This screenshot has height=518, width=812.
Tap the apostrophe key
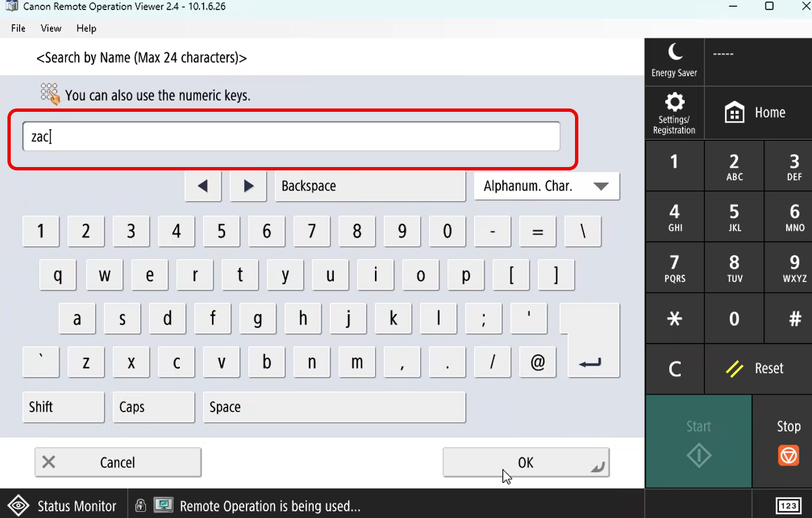tap(529, 318)
